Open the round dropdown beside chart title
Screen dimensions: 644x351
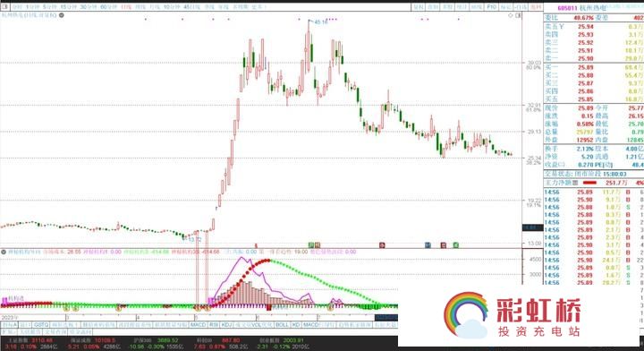[62, 15]
